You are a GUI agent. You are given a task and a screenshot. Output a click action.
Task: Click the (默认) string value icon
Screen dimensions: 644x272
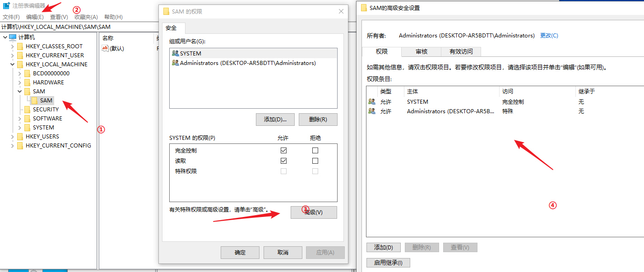click(x=105, y=48)
